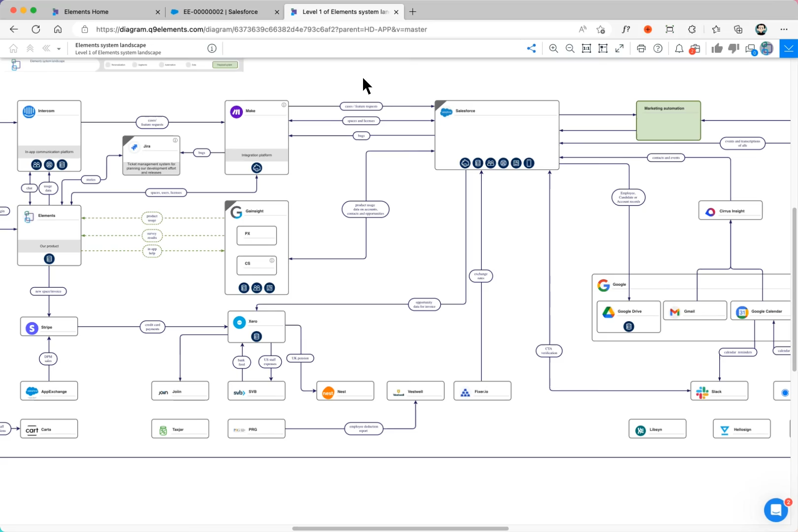Select the Gmail box
The height and width of the screenshot is (532, 798).
click(x=695, y=311)
